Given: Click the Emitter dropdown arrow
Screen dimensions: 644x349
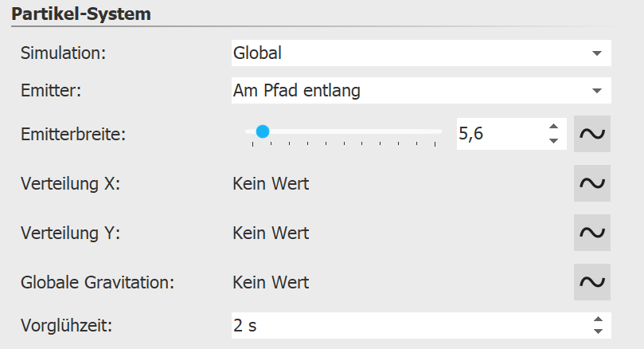Looking at the screenshot, I should coord(596,91).
